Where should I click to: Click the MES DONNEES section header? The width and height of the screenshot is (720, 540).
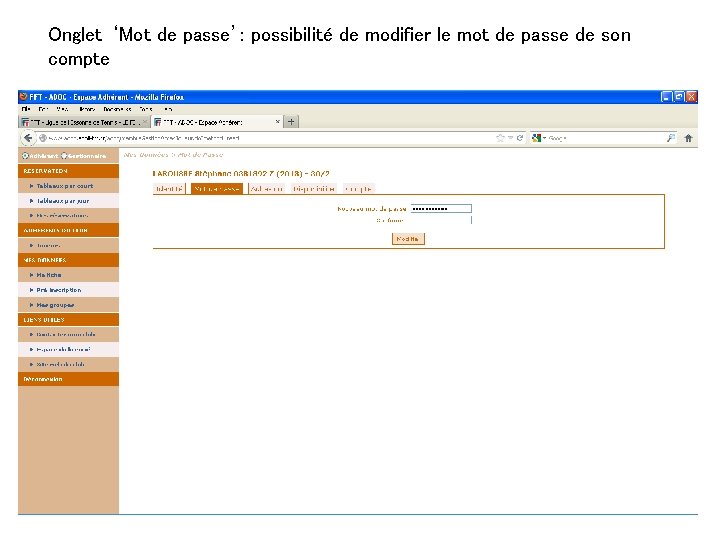[x=68, y=260]
